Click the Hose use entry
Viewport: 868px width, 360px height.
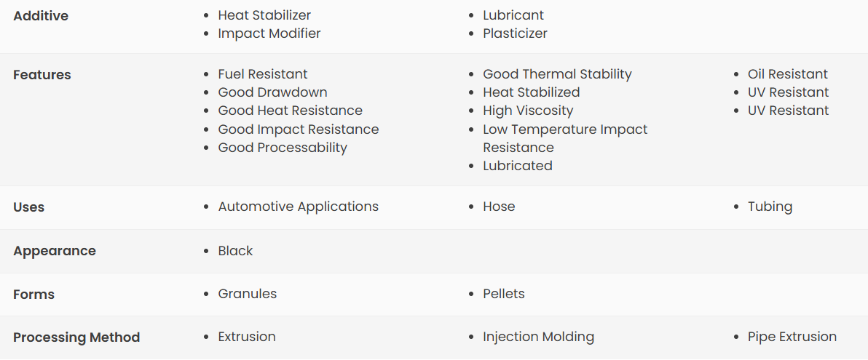tap(499, 207)
